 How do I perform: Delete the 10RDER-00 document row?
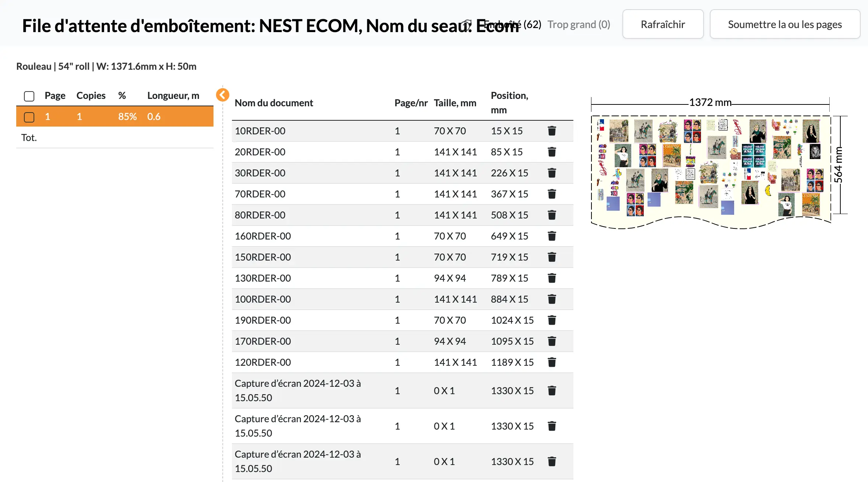pos(552,131)
